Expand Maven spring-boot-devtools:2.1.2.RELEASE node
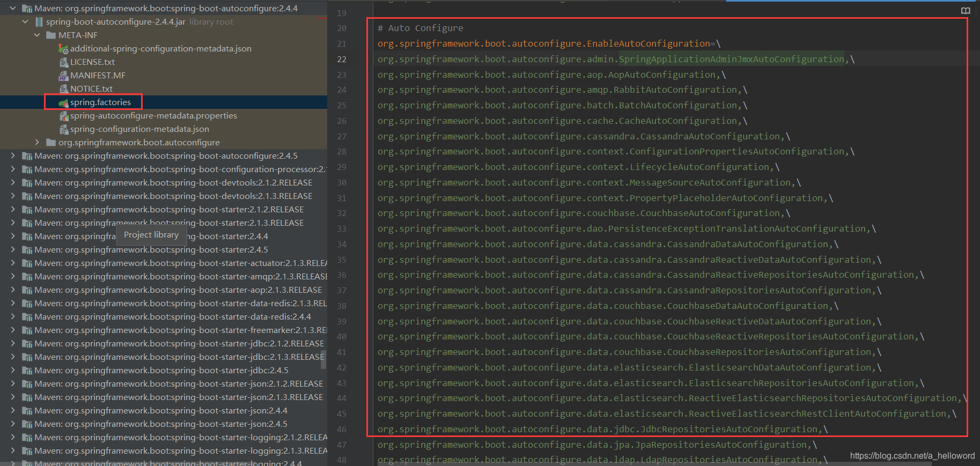Viewport: 980px width, 466px height. pos(13,183)
